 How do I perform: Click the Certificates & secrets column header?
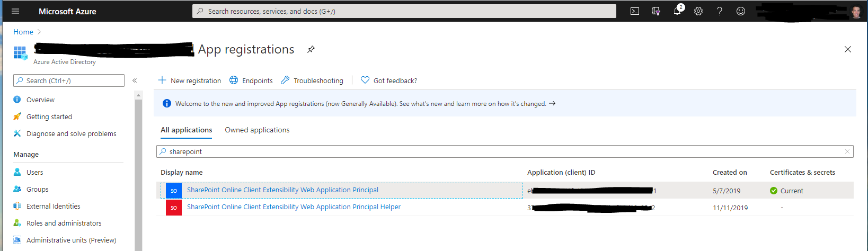coord(802,172)
